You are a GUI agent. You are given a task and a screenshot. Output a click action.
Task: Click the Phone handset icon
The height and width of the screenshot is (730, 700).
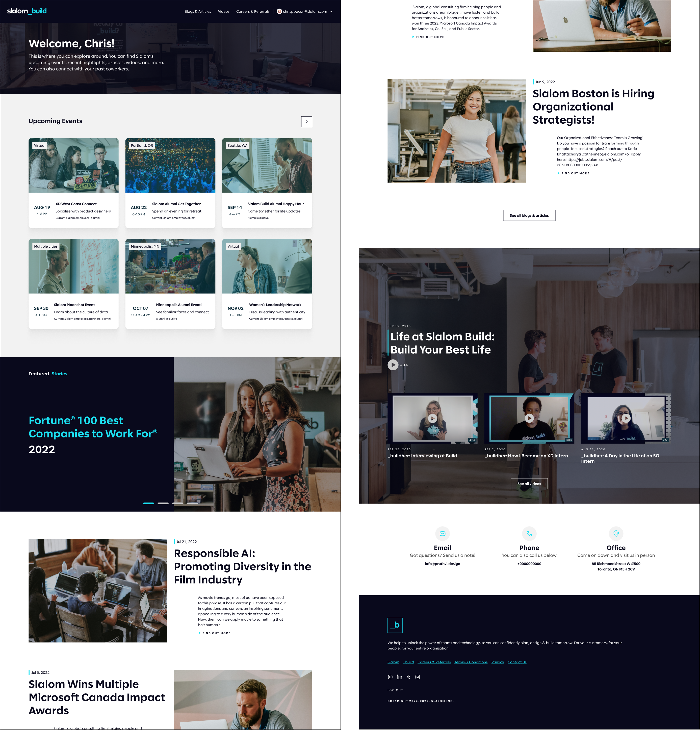[529, 534]
